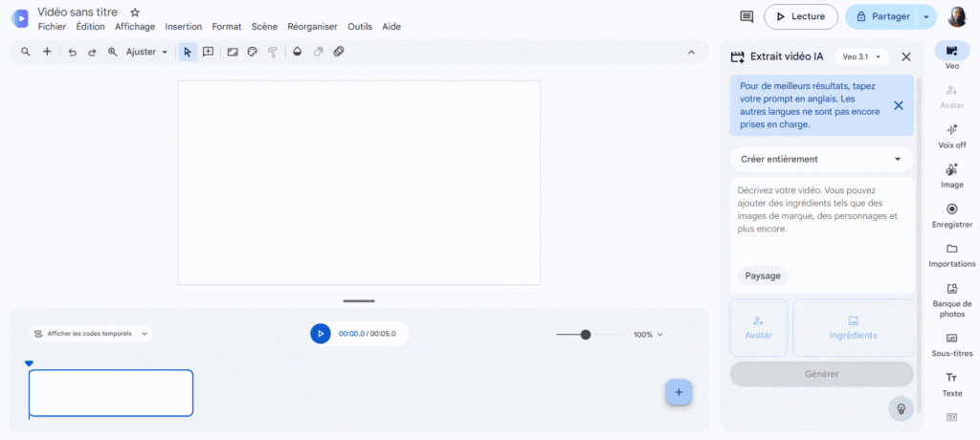Click the Avatar ingredient box
The image size is (980, 440).
(x=758, y=327)
